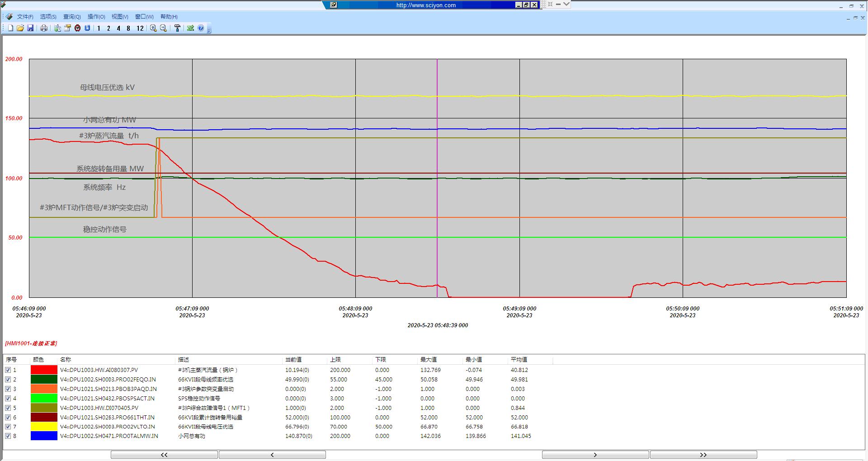Toggle checkbox for series 6 PRO661THT
The height and width of the screenshot is (461, 868).
tap(8, 417)
